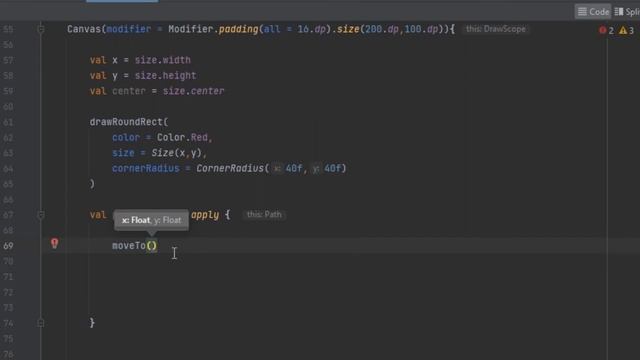Click the parameter info popup 'x: Float, y: Float'
Viewport: 640px width, 360px height.
[151, 220]
